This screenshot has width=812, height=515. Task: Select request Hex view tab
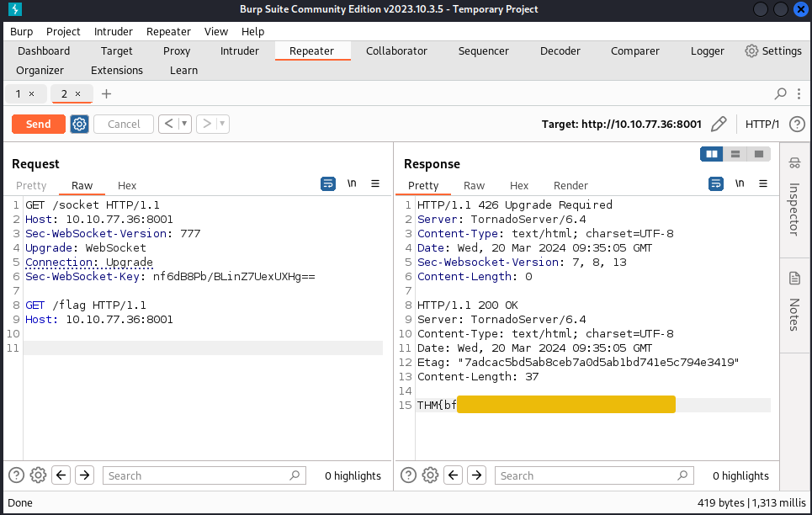pyautogui.click(x=127, y=185)
